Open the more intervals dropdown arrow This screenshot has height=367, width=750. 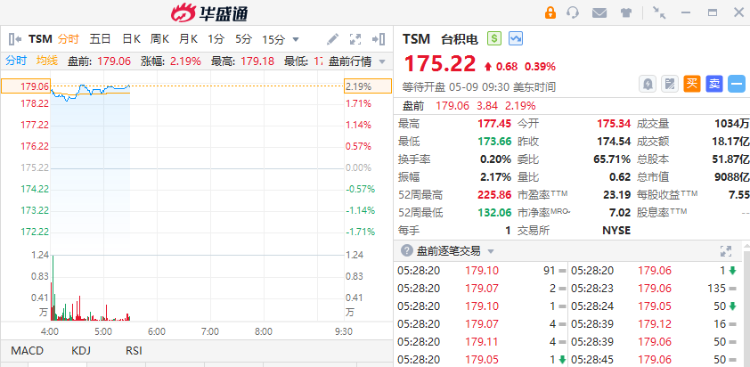(295, 39)
